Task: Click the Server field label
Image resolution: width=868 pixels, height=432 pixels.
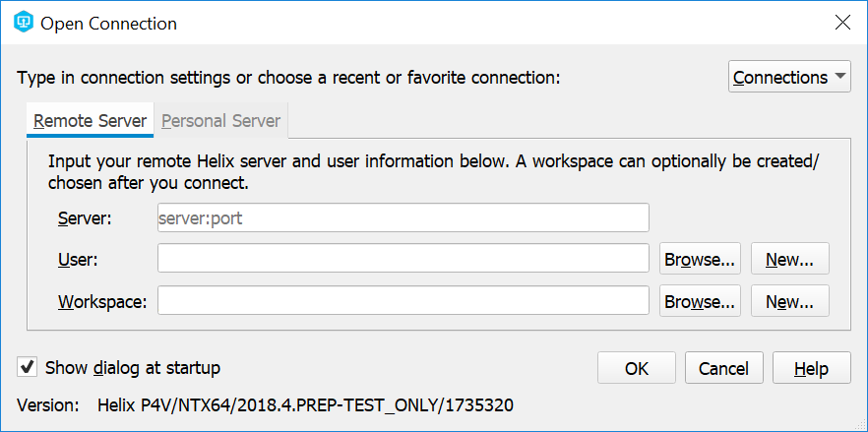Action: click(84, 217)
